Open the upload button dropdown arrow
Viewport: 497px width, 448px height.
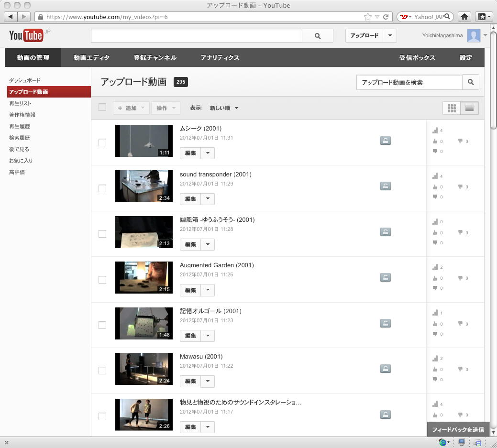pyautogui.click(x=390, y=35)
